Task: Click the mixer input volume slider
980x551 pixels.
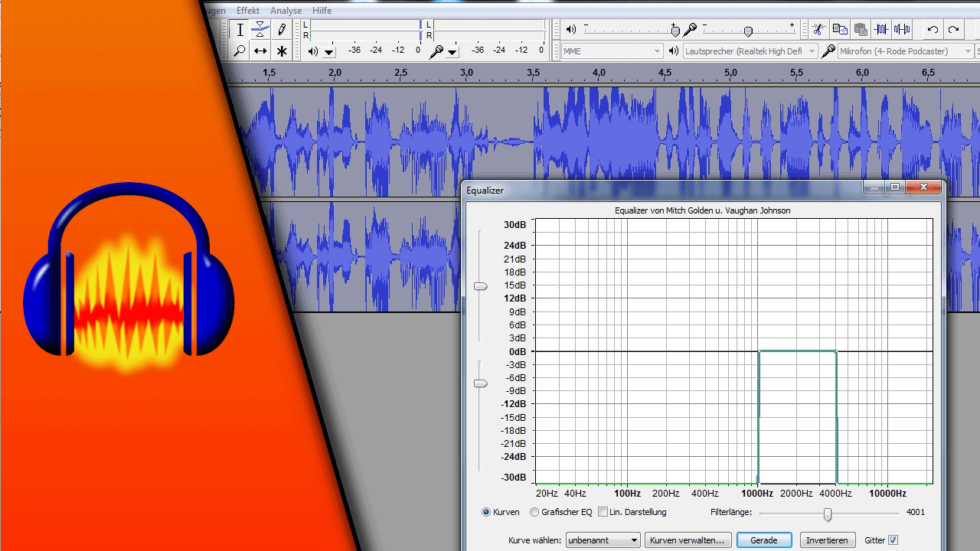Action: [748, 31]
